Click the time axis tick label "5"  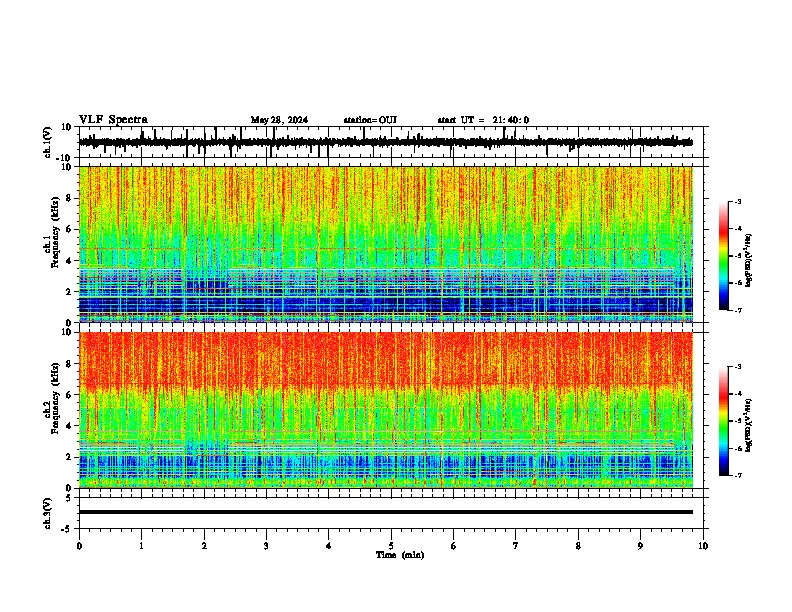click(x=391, y=546)
